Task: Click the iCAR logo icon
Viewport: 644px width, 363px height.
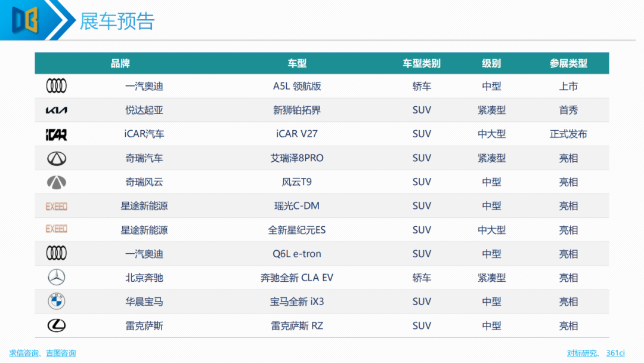Action: pyautogui.click(x=56, y=134)
